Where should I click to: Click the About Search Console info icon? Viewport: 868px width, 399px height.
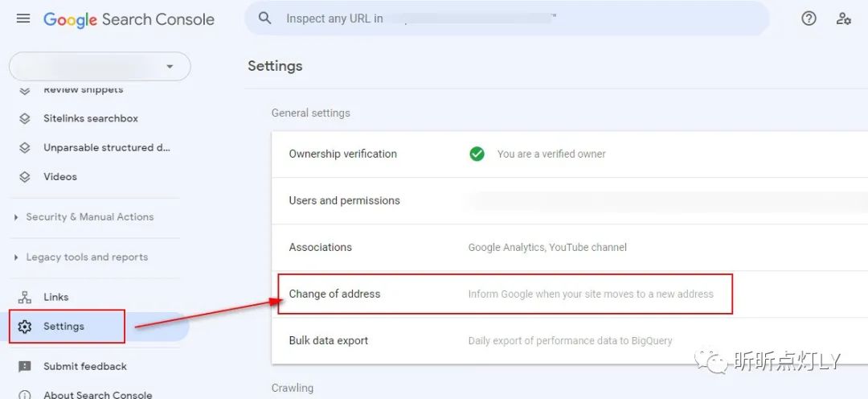coord(24,395)
